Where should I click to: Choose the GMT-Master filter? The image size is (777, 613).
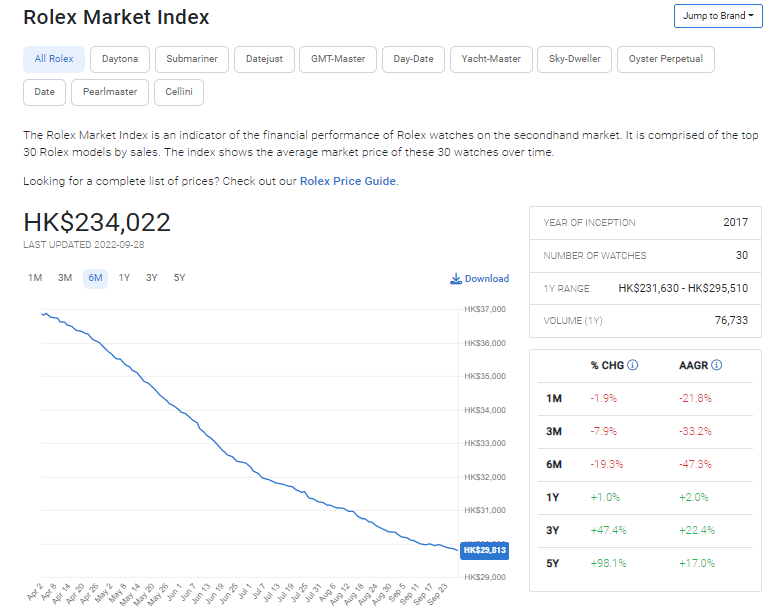[x=338, y=59]
